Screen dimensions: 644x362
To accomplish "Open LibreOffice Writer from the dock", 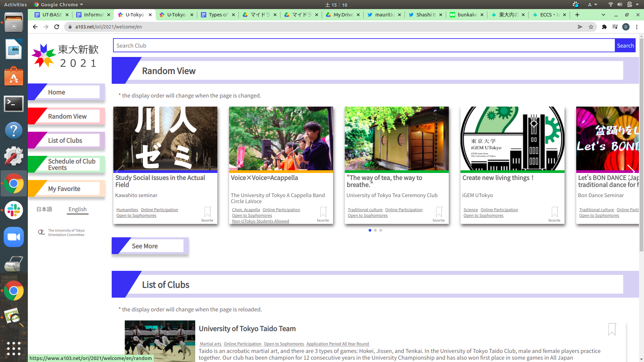I will coord(14,49).
